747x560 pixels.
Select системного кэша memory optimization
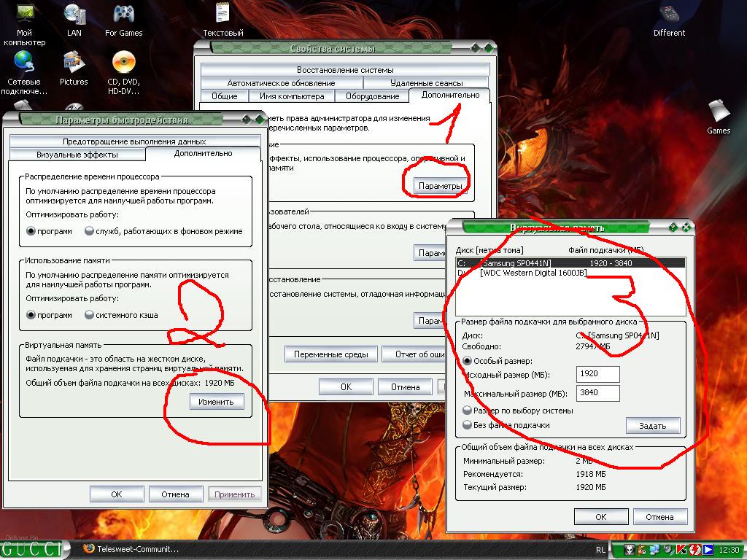click(x=90, y=315)
